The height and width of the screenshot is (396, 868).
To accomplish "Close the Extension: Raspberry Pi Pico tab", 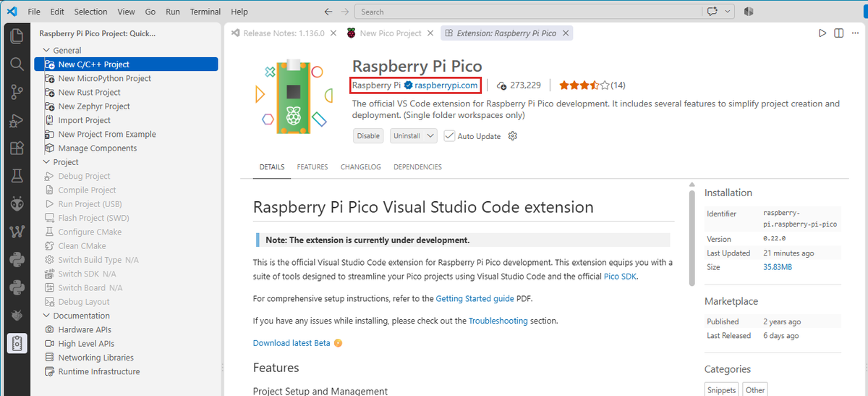I will [566, 33].
